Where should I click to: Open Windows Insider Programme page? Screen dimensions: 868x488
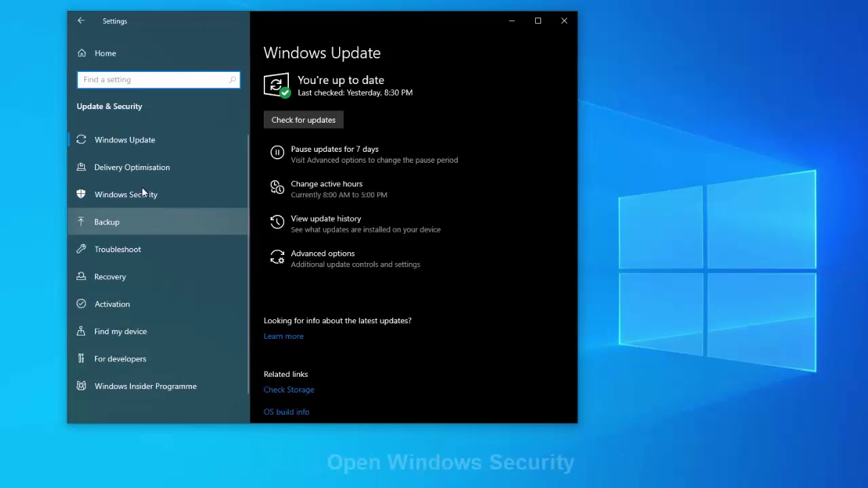point(158,386)
